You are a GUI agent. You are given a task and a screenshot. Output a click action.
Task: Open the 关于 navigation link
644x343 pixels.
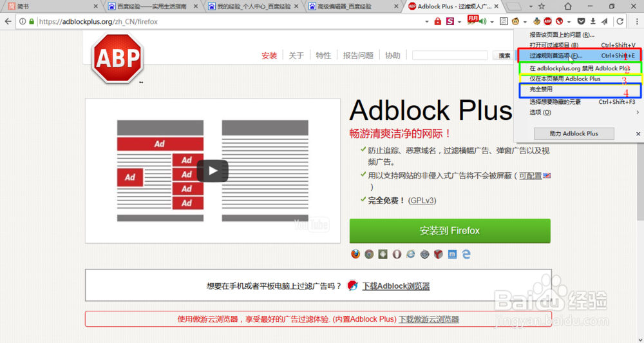tap(296, 55)
